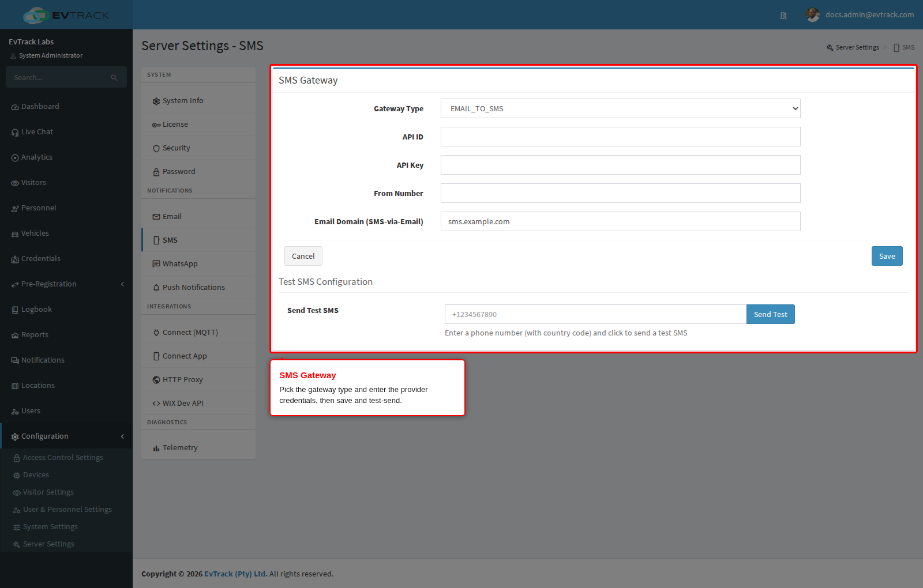Click the API Key input field

tap(621, 165)
